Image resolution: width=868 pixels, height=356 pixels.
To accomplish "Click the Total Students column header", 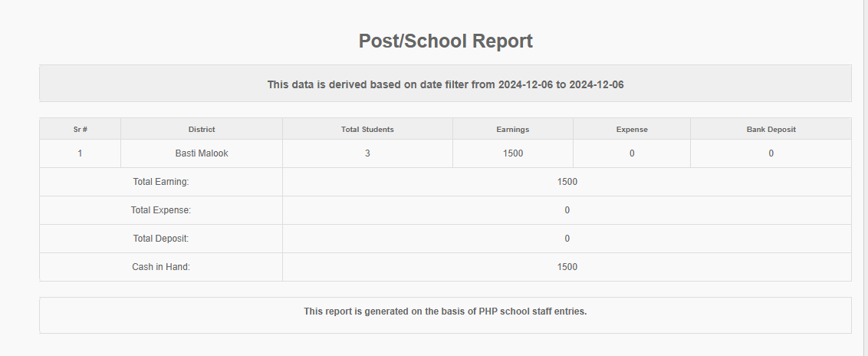I will pos(367,130).
